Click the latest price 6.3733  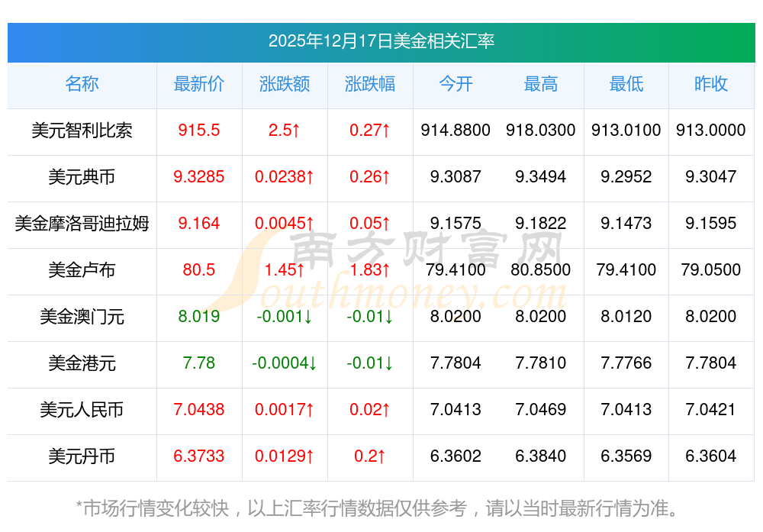199,456
